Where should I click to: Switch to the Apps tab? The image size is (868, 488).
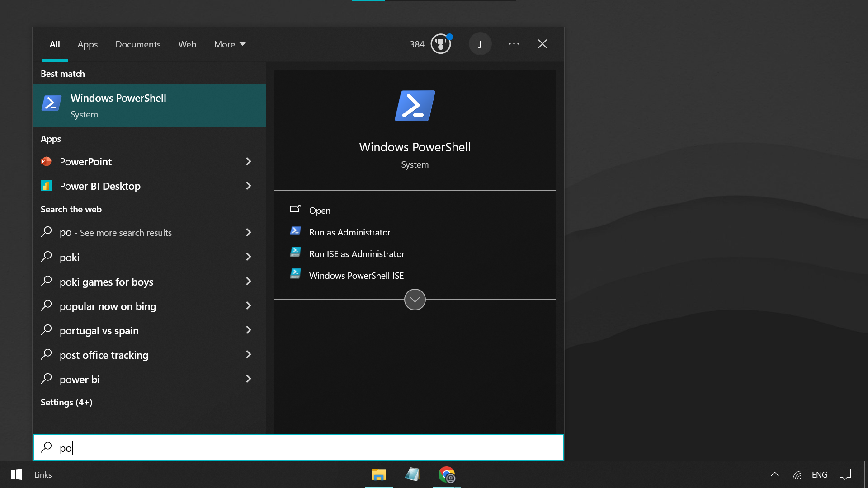(x=88, y=44)
